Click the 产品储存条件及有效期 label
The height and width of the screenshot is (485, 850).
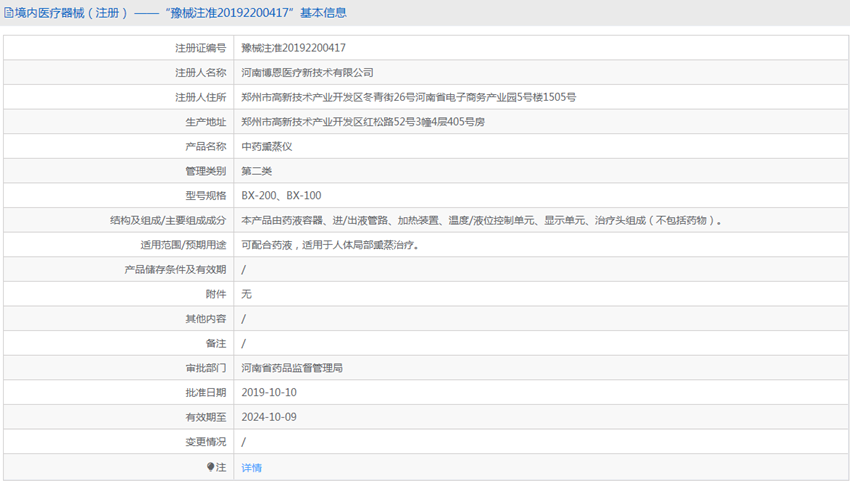[x=175, y=269]
